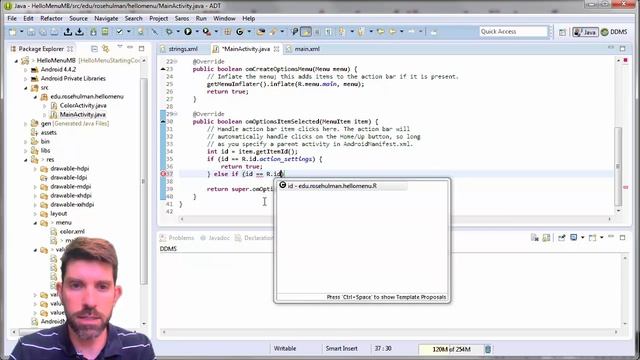Click the Run play toolbar icon
The image size is (640, 360).
[x=188, y=32]
